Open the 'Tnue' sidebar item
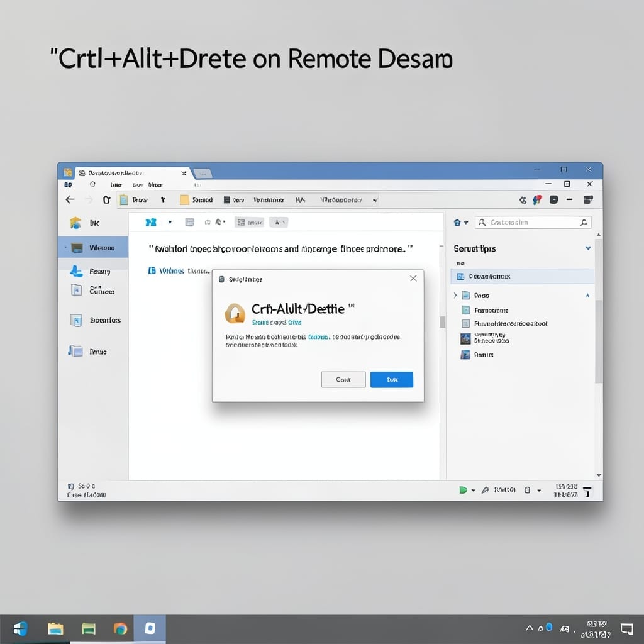This screenshot has height=644, width=644. [x=87, y=351]
